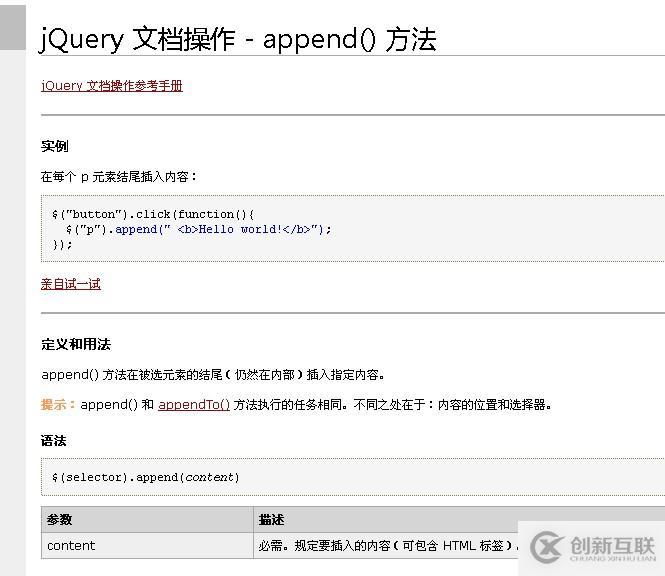665x576 pixels.
Task: Click the sentence '在每个 p 元素结尾插入内容：'
Action: point(119,177)
